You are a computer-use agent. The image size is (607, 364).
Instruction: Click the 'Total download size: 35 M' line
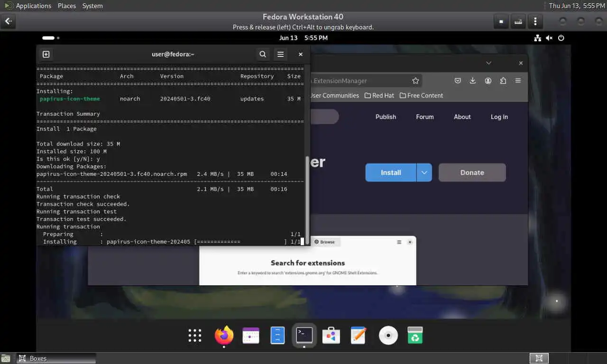[78, 144]
